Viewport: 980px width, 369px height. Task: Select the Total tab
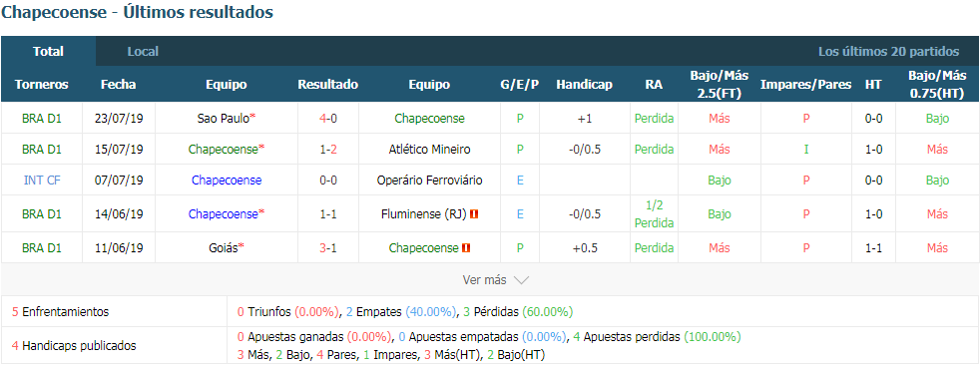[48, 52]
